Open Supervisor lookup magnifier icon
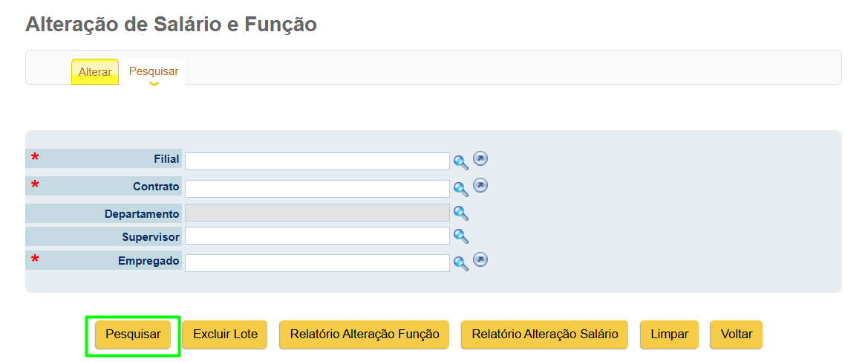868x362 pixels. tap(461, 236)
